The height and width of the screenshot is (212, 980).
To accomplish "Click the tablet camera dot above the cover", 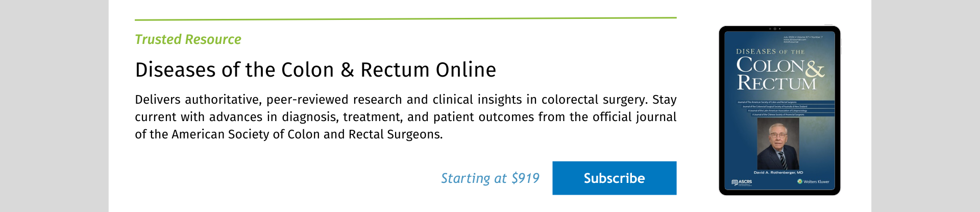I will [x=775, y=29].
